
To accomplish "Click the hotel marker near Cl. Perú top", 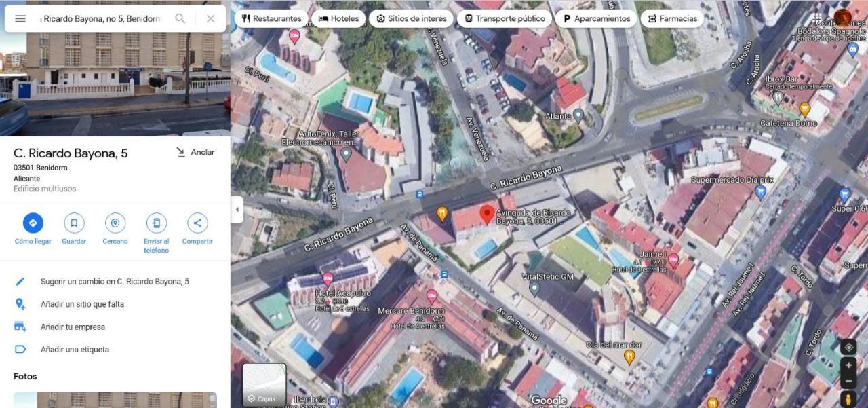I will click(294, 35).
